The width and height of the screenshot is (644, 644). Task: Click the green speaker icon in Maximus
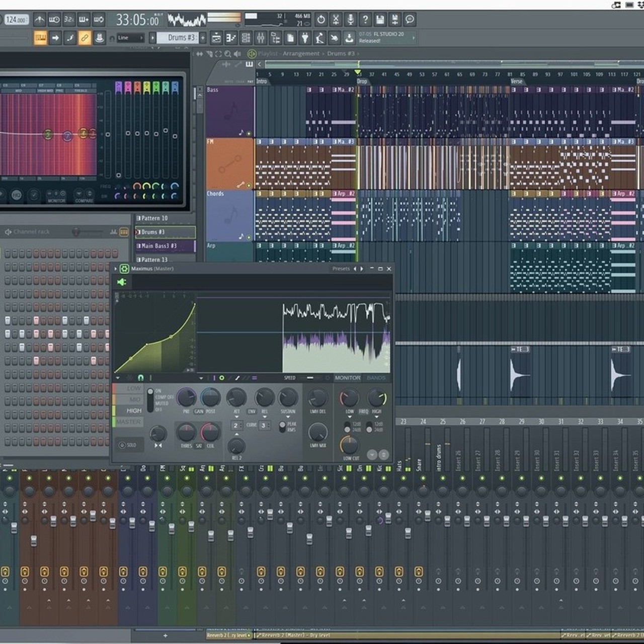click(122, 282)
